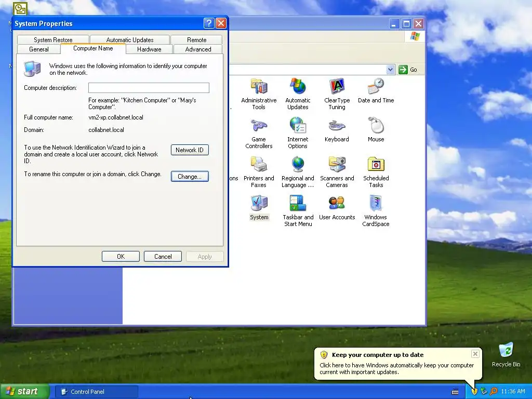Open the Recycle Bin on desktop
532x399 pixels.
coord(506,354)
